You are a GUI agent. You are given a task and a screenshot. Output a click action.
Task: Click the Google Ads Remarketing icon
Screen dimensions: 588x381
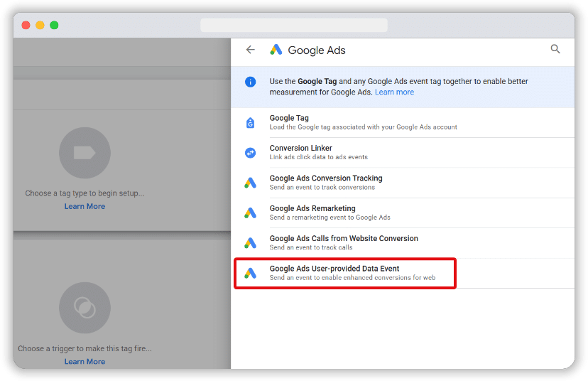251,213
